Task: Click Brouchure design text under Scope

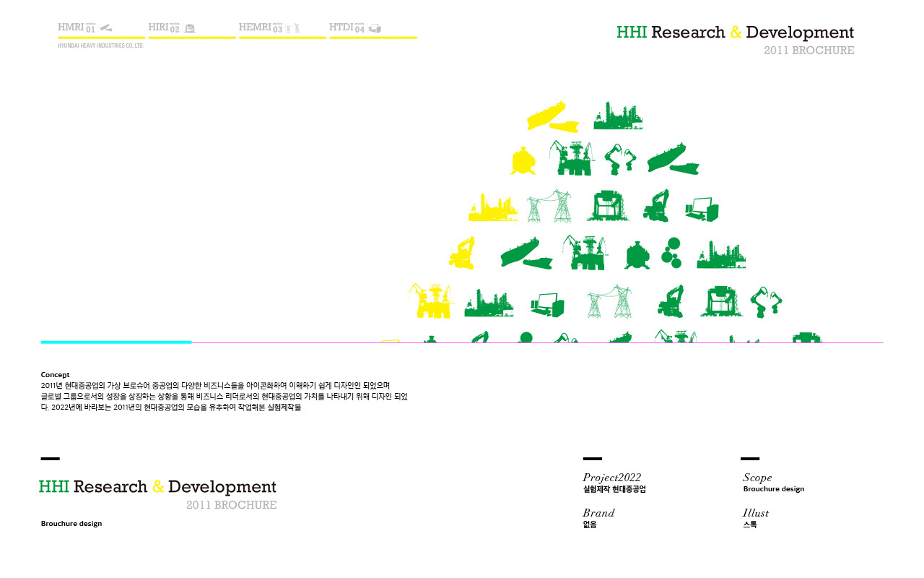Action: (773, 489)
